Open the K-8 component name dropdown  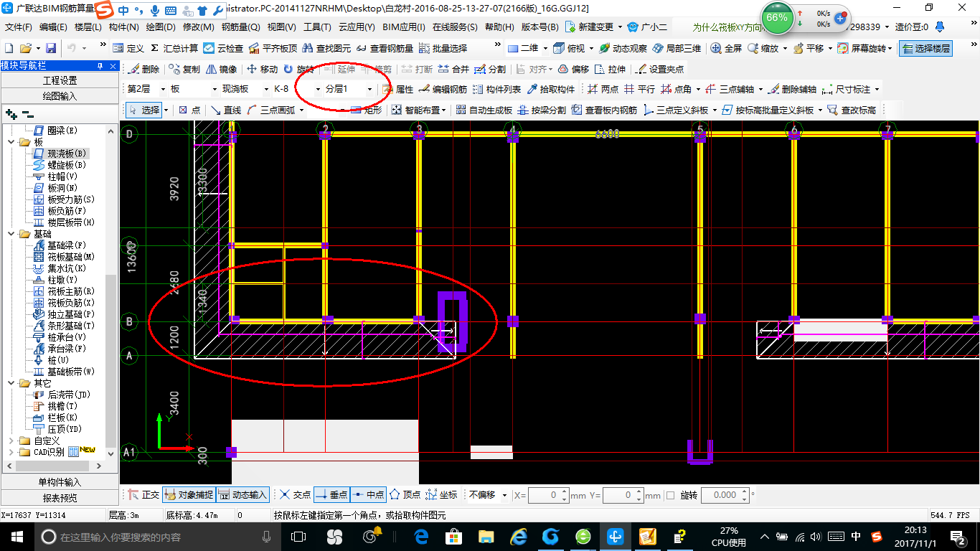[x=317, y=89]
